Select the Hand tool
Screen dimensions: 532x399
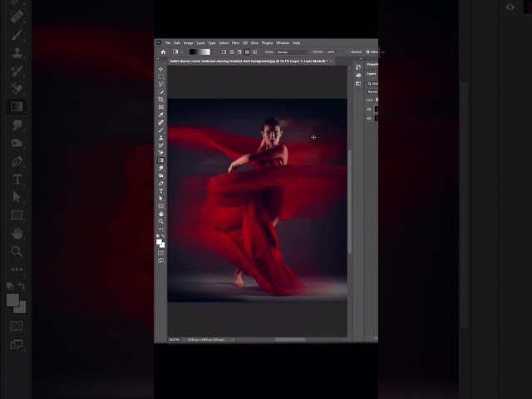coord(160,214)
